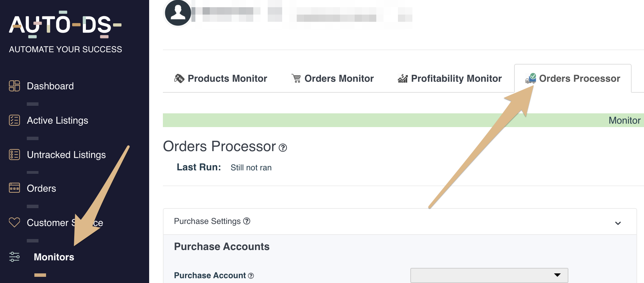Click the Products Monitor tag icon
This screenshot has height=283, width=644.
(179, 79)
